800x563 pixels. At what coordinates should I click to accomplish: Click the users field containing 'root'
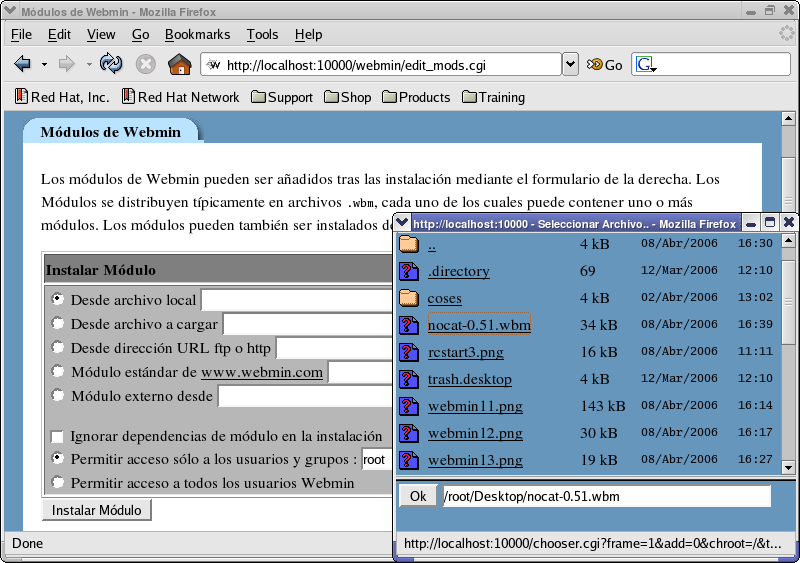[377, 459]
